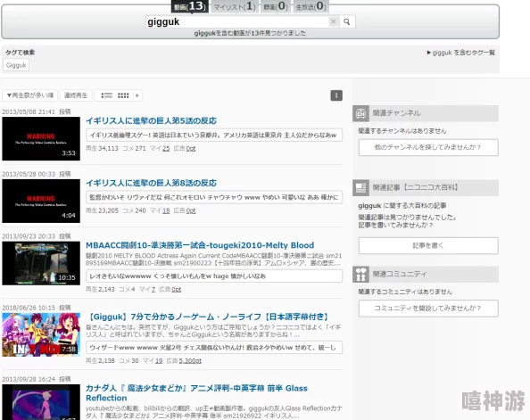Viewport: 530px width, 420px height.
Task: Click ad points 0pt under 第5話 video
Action: tap(191, 148)
